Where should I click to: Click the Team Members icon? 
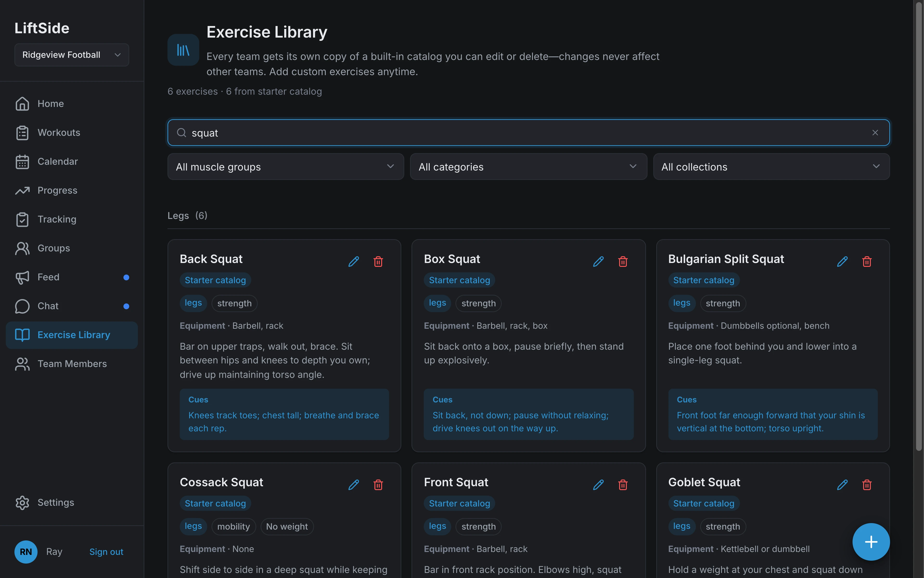(22, 364)
